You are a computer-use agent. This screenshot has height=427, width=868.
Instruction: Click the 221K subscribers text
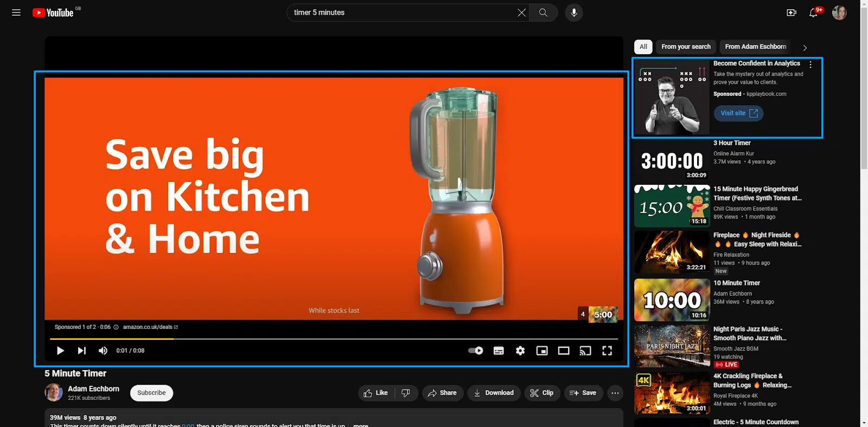click(89, 398)
